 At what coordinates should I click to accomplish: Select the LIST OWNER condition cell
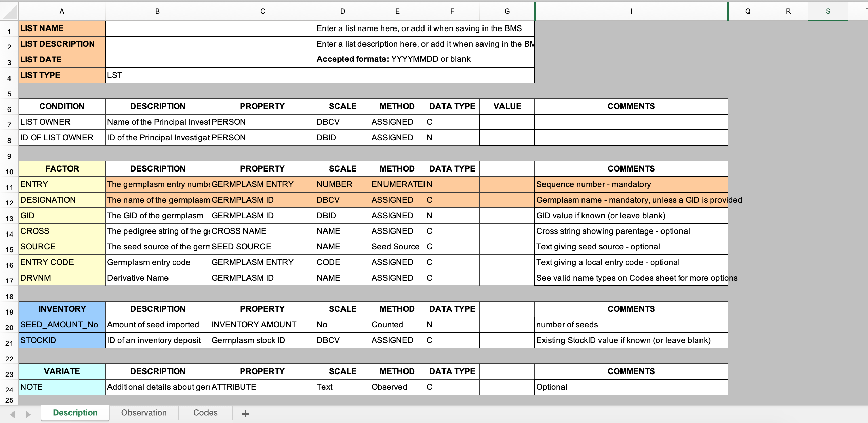pyautogui.click(x=62, y=122)
